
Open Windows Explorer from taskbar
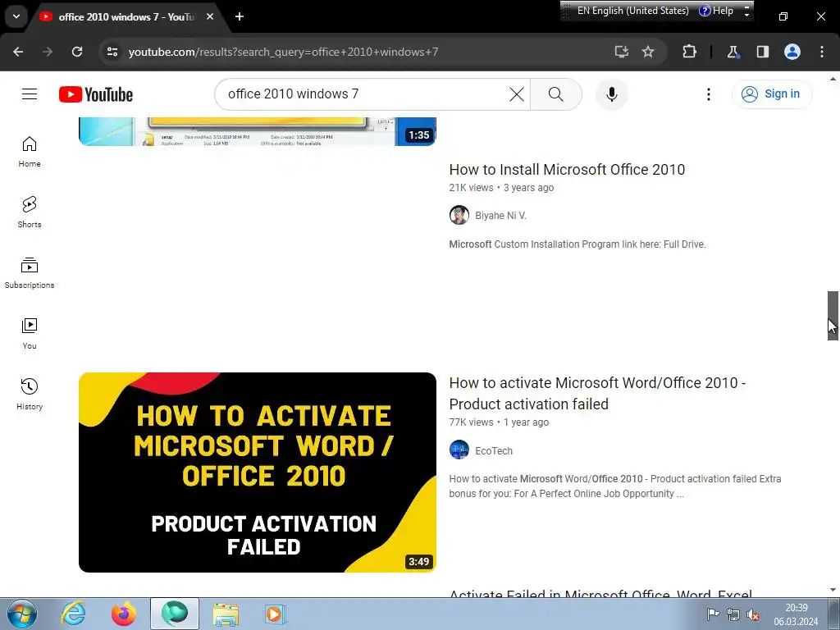click(226, 614)
